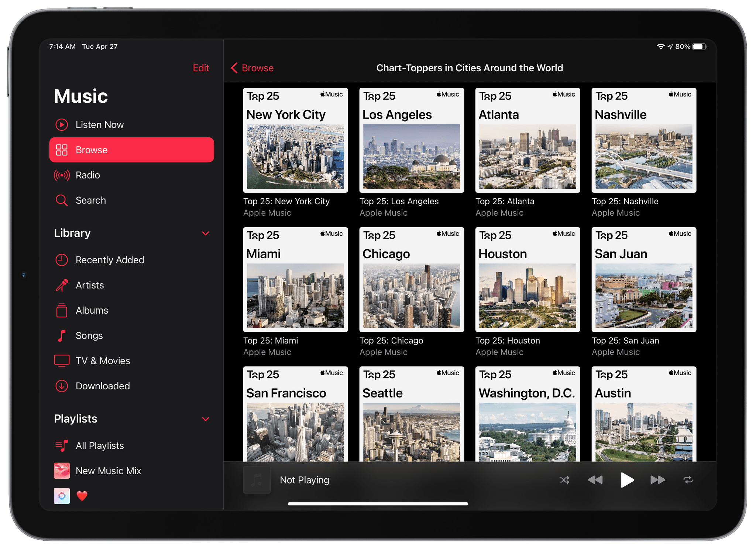Tap the Not Playing album art placeholder
This screenshot has width=756, height=550.
pyautogui.click(x=257, y=480)
